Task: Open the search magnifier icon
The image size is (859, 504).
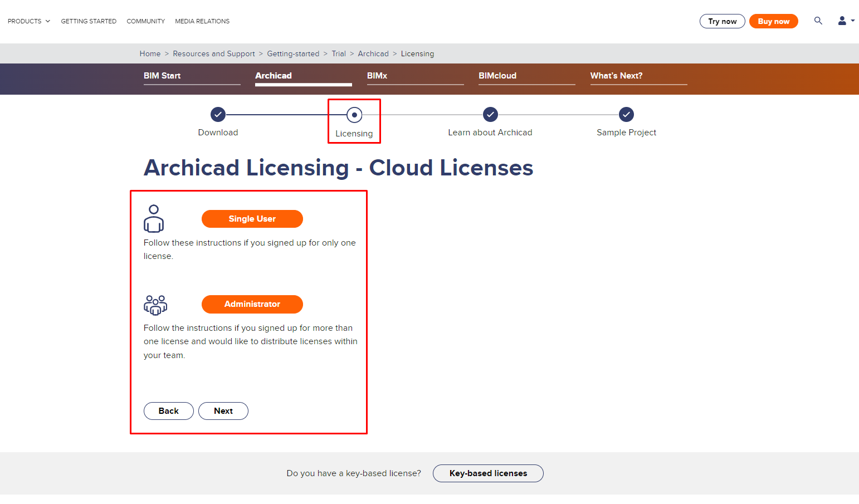Action: 818,21
